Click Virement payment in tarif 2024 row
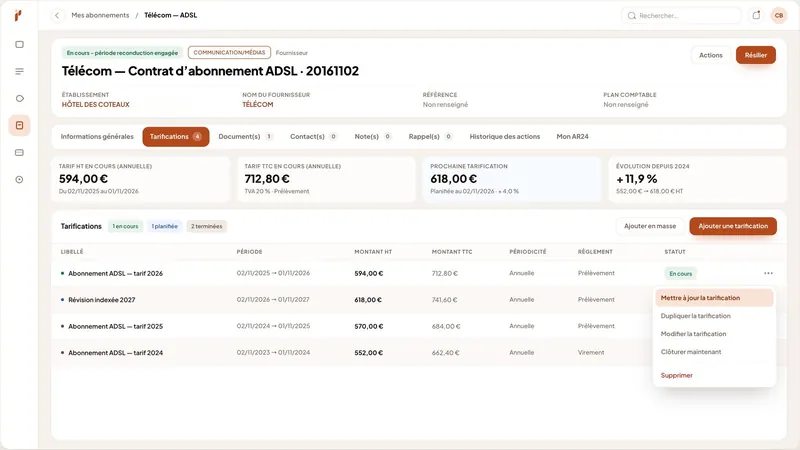 point(591,353)
